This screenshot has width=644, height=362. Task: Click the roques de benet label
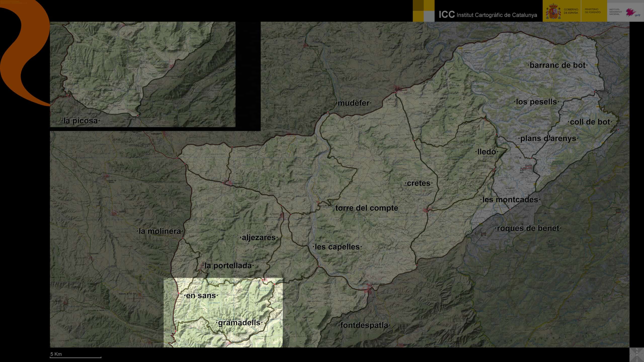coord(528,228)
